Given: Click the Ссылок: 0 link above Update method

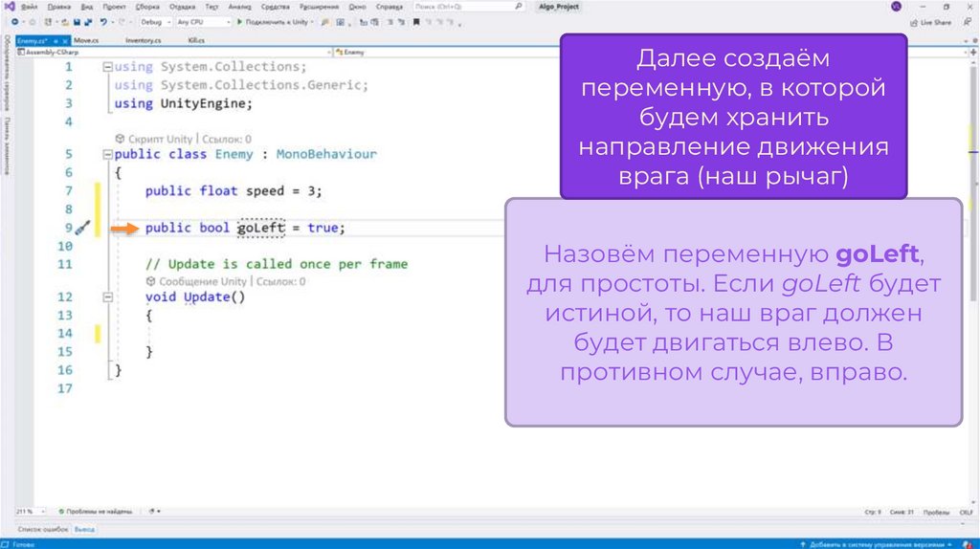Looking at the screenshot, I should pos(280,282).
